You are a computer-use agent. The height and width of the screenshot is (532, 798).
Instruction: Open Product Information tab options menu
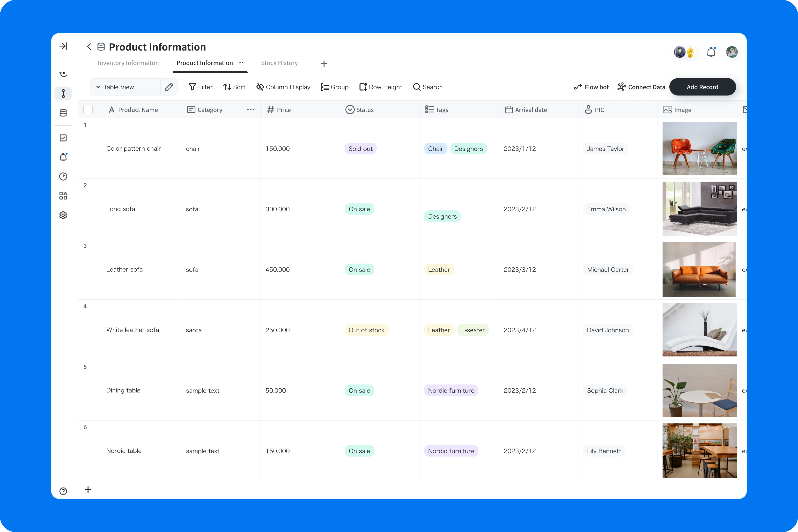(x=241, y=63)
